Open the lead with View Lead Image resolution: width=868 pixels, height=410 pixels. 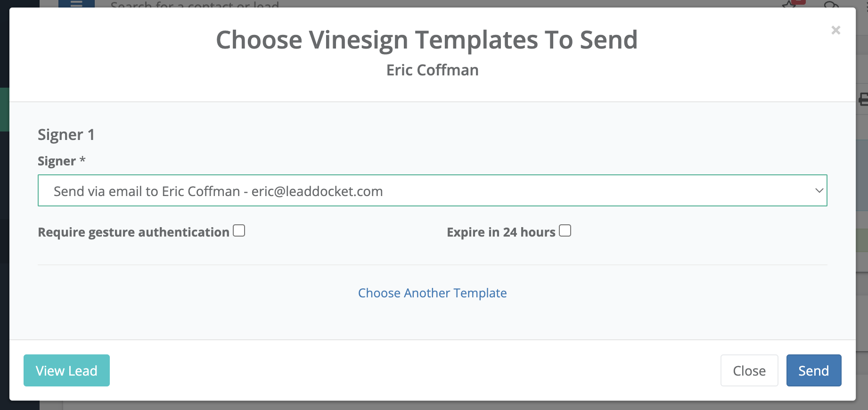coord(66,370)
